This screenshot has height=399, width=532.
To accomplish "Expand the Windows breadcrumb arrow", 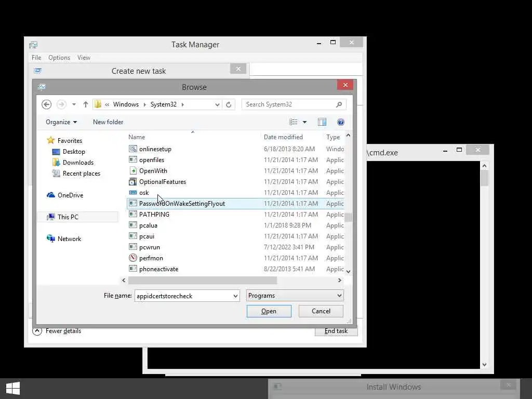I will (144, 104).
